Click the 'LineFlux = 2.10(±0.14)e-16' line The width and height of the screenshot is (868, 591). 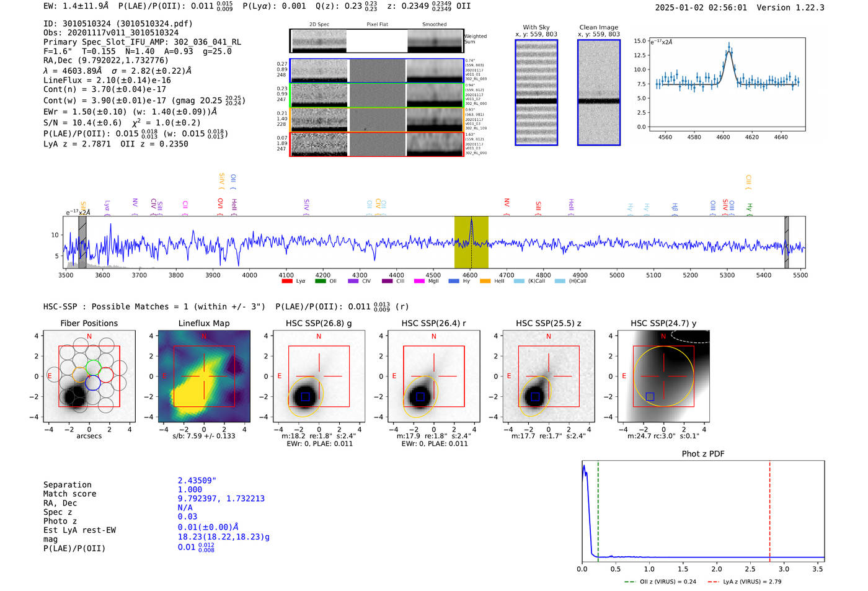click(107, 80)
